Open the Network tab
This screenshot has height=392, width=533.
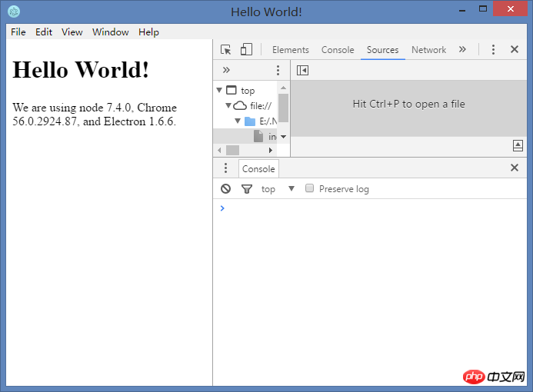click(428, 50)
